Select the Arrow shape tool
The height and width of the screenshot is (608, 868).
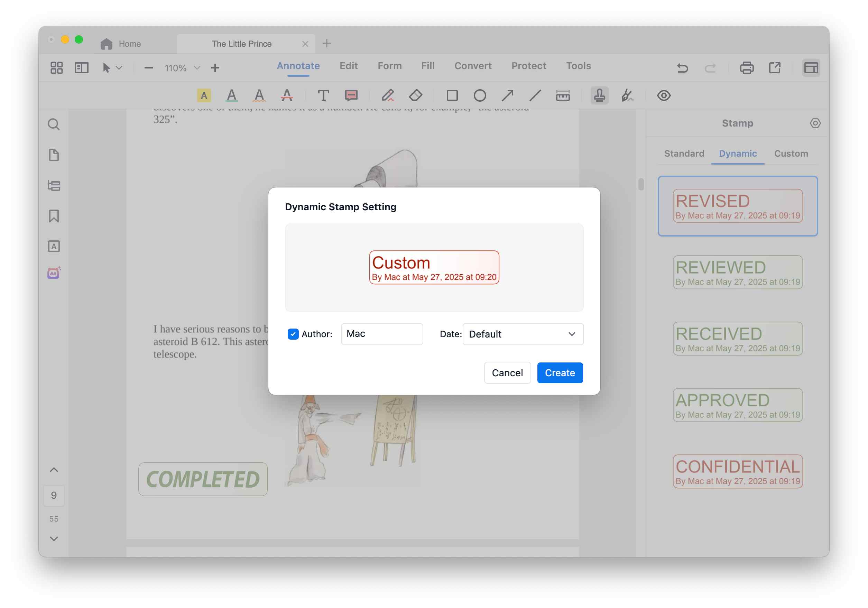pyautogui.click(x=507, y=95)
